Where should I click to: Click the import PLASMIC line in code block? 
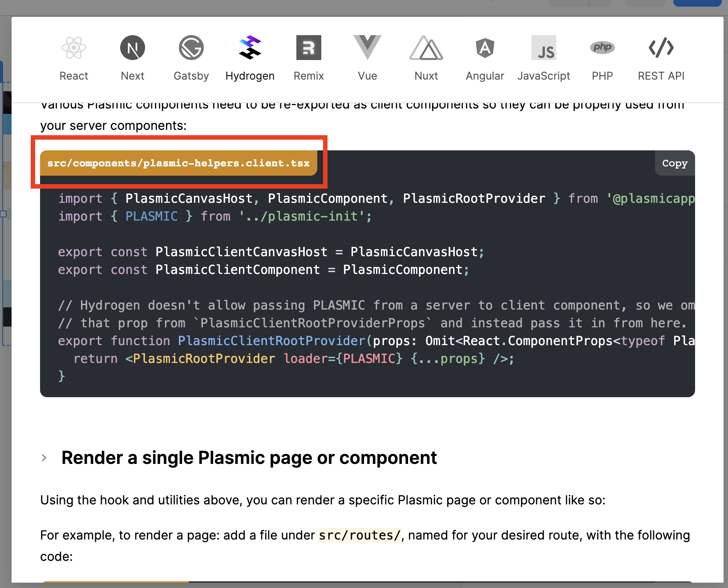[215, 216]
